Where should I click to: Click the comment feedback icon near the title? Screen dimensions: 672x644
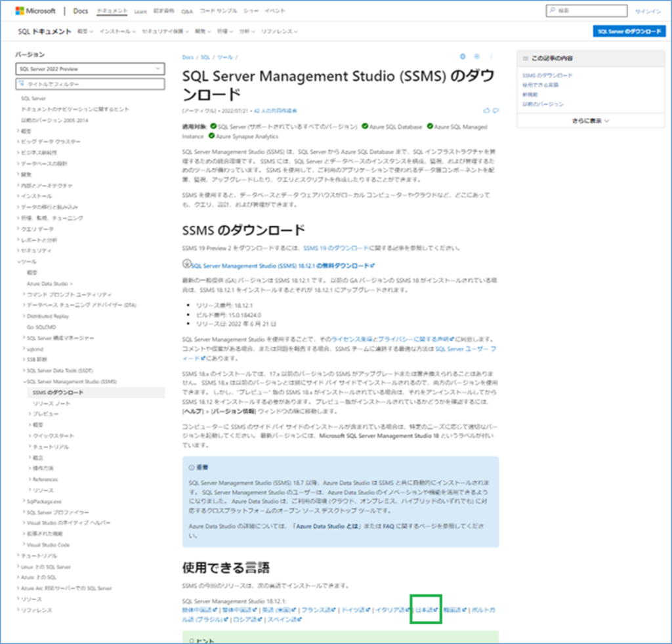tap(495, 110)
